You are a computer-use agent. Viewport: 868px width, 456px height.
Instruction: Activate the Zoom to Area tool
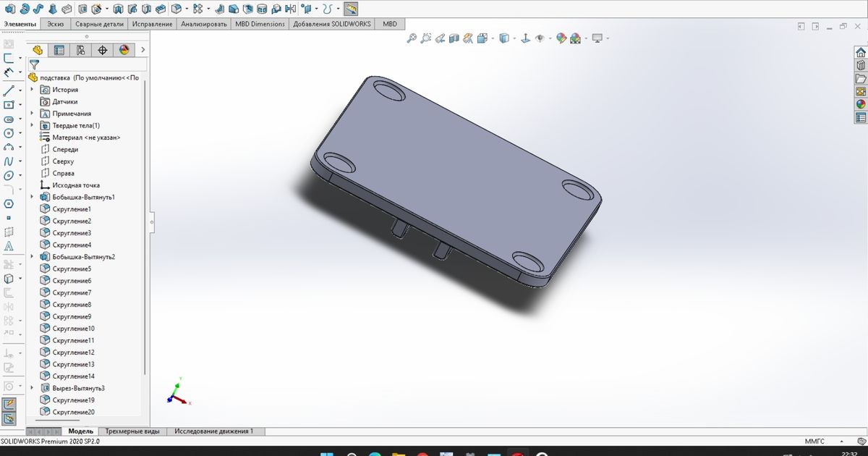pos(426,38)
